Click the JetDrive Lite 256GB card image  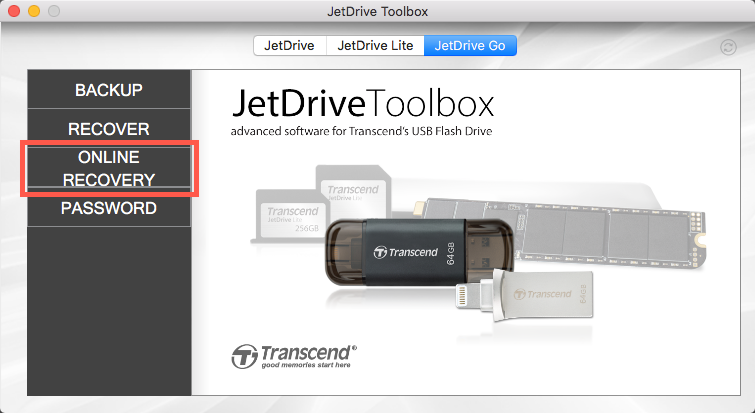point(288,215)
